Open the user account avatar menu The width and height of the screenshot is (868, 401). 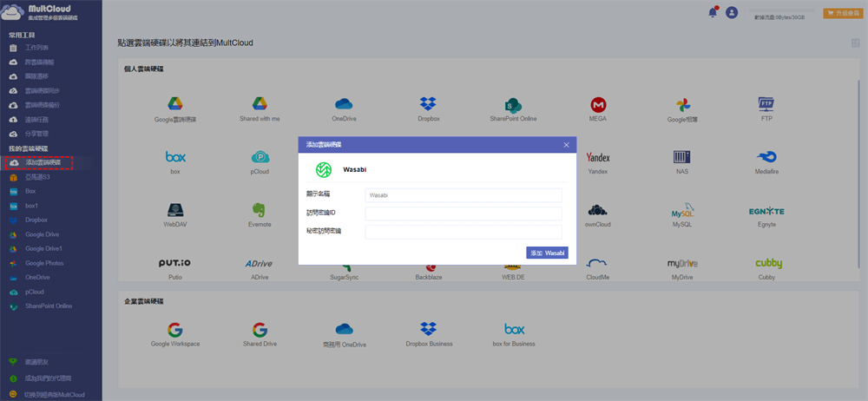tap(732, 12)
